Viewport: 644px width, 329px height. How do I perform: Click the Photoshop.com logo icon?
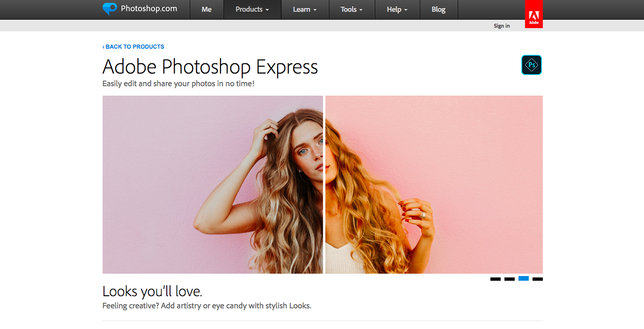pos(110,9)
